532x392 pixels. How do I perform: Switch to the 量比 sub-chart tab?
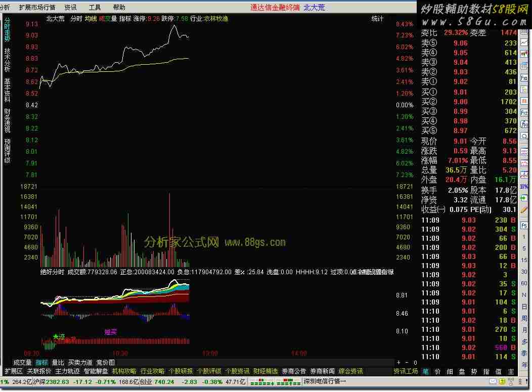click(58, 363)
